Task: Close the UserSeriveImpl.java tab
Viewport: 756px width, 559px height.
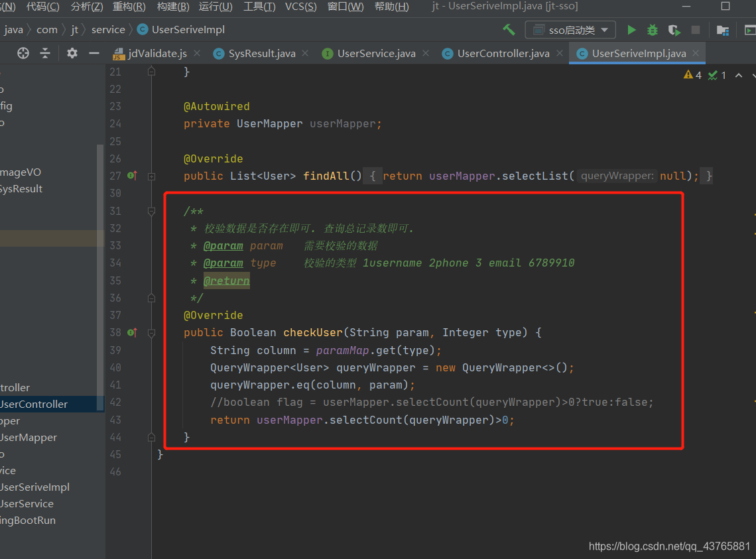Action: 696,54
